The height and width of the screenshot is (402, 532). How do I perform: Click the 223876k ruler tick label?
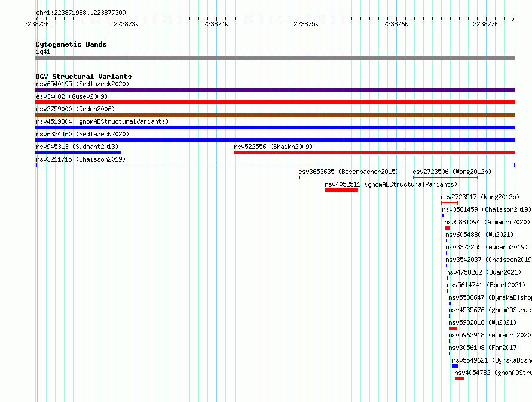[x=396, y=24]
